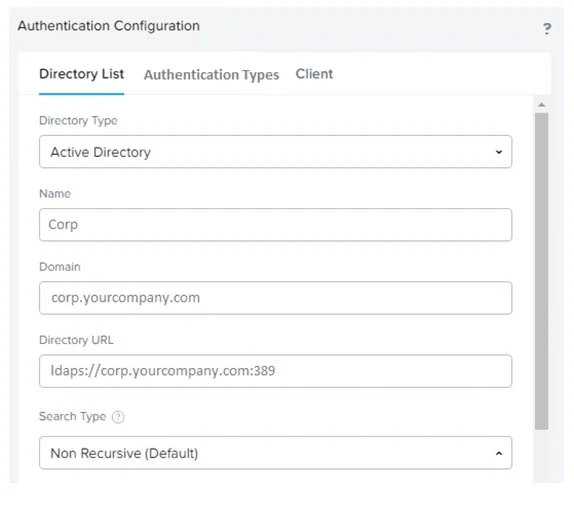Image resolution: width=574 pixels, height=505 pixels.
Task: Click the Name label text
Action: 55,194
